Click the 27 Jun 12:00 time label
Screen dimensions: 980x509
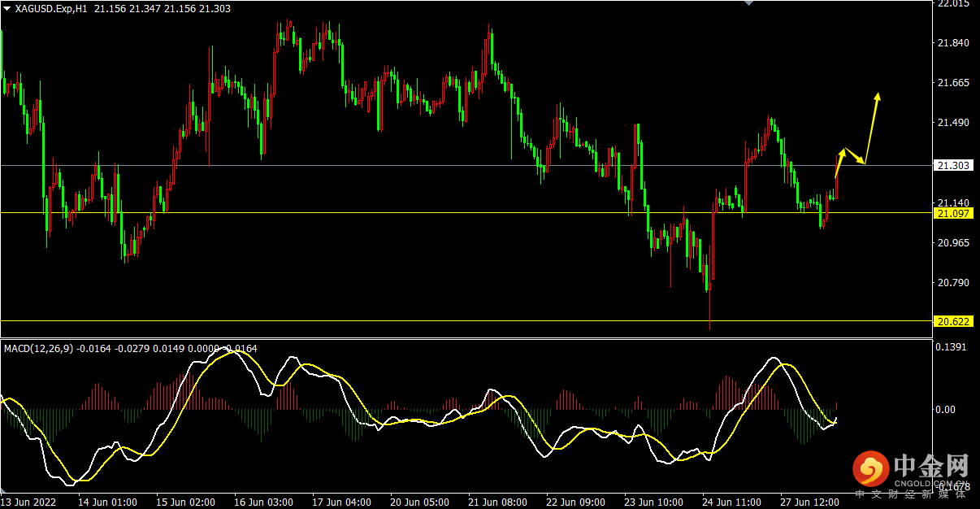pyautogui.click(x=810, y=502)
